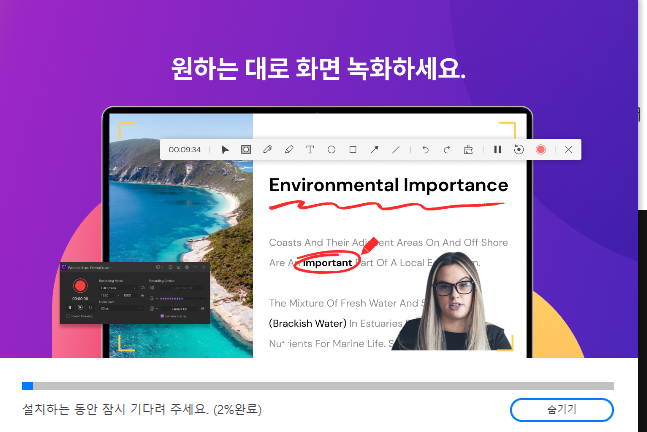Click the heading '원하는 대로 화면 녹화하세요.'
Viewport: 647px width, 432px height.
[x=318, y=68]
